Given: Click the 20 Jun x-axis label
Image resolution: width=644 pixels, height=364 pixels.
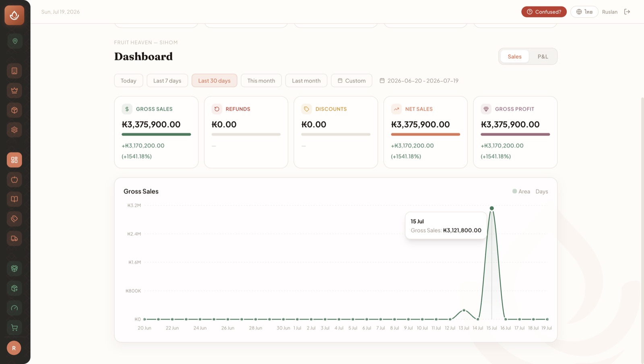Looking at the screenshot, I should tap(144, 328).
